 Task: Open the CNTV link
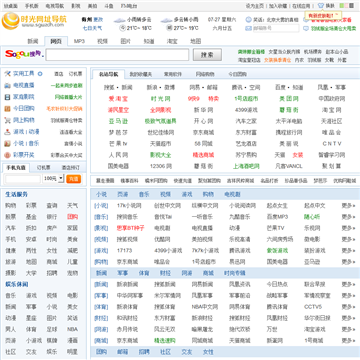pos(332,144)
